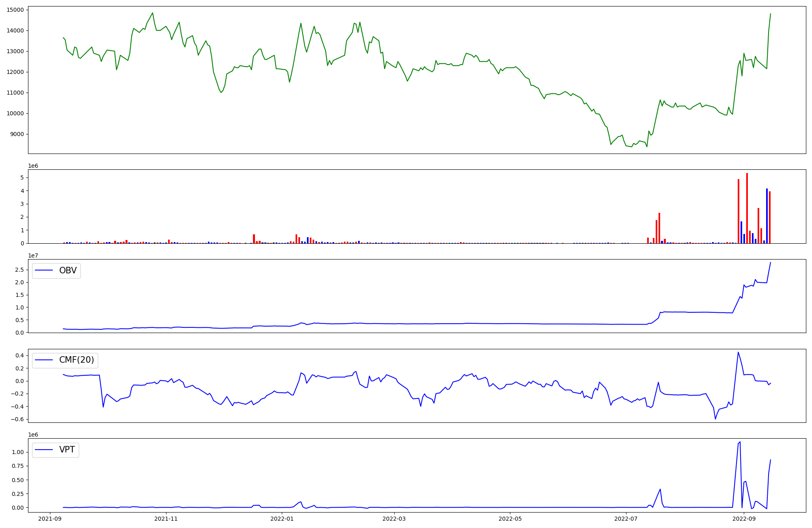Click the 2022-03 x-axis date label
812x528 pixels.
394,519
